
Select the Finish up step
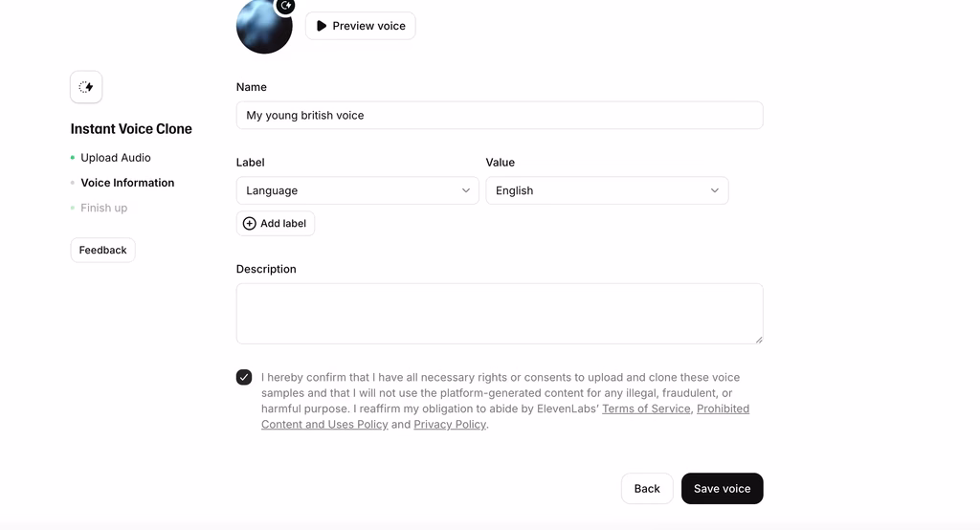(103, 208)
